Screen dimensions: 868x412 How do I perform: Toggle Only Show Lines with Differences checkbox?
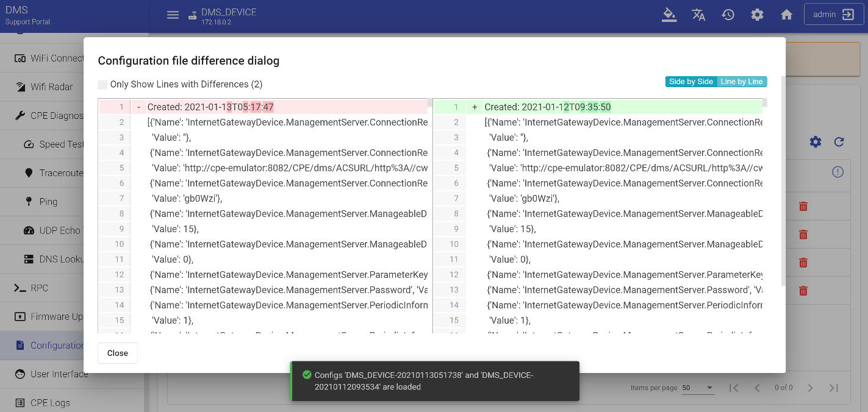pyautogui.click(x=102, y=85)
